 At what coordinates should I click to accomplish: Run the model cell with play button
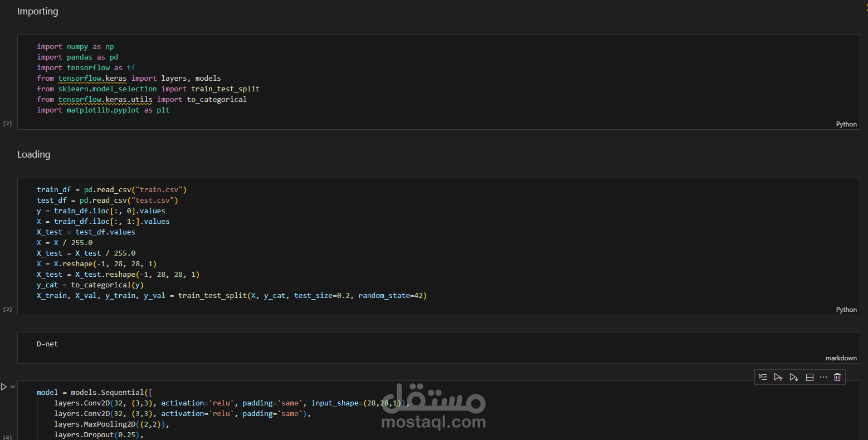[x=4, y=387]
